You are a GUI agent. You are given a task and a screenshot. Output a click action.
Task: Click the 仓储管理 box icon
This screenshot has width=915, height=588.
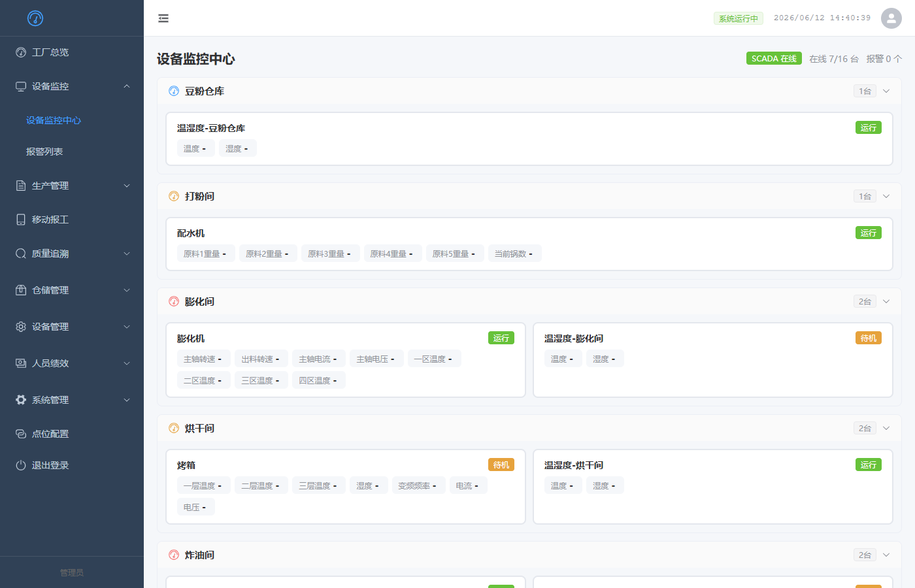(x=21, y=290)
